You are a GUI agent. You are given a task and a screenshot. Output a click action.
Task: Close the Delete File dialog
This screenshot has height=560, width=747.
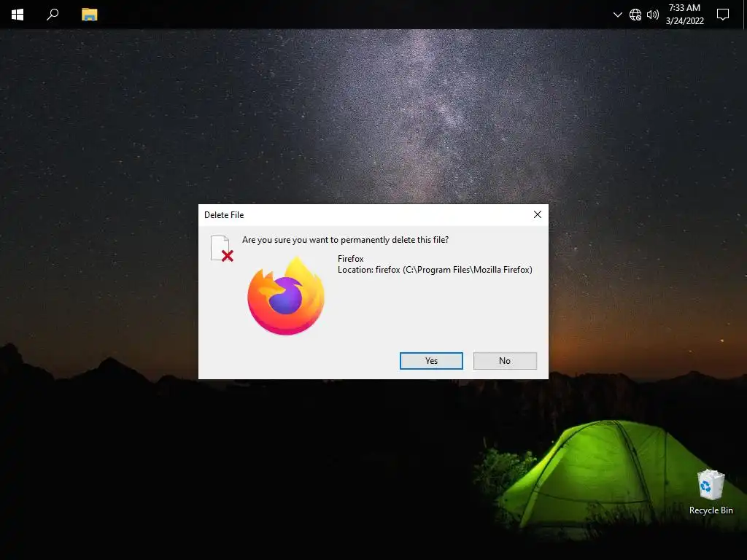538,215
